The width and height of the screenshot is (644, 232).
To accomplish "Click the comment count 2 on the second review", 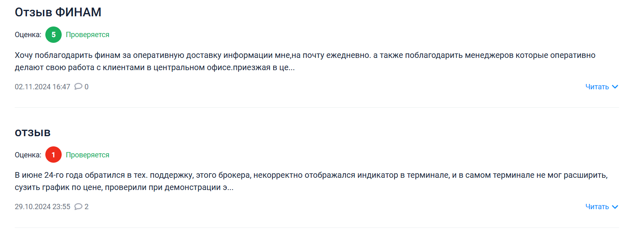I will coord(87,207).
